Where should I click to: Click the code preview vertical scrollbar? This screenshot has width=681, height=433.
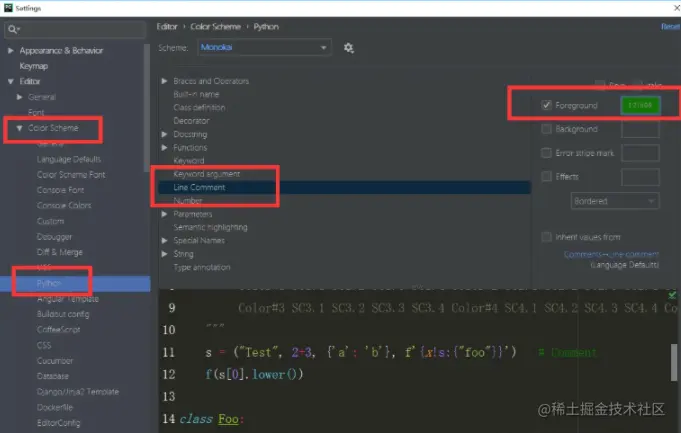pos(674,362)
